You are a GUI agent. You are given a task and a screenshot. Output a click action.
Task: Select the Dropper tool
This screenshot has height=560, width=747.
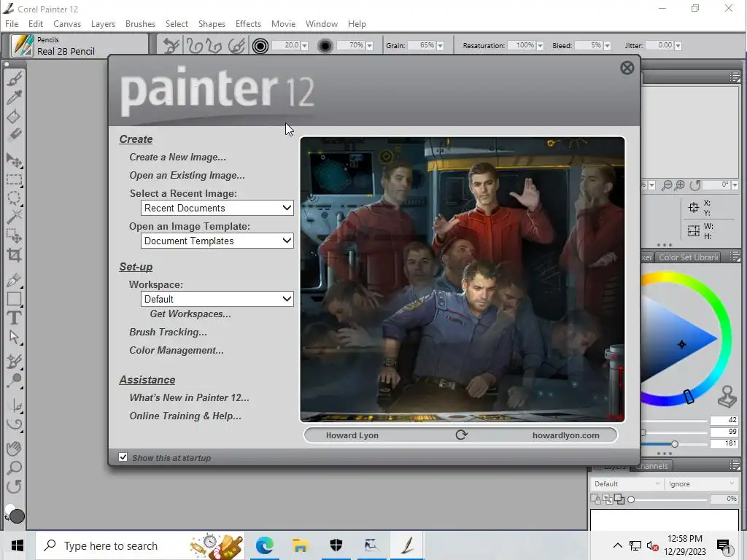pos(14,97)
